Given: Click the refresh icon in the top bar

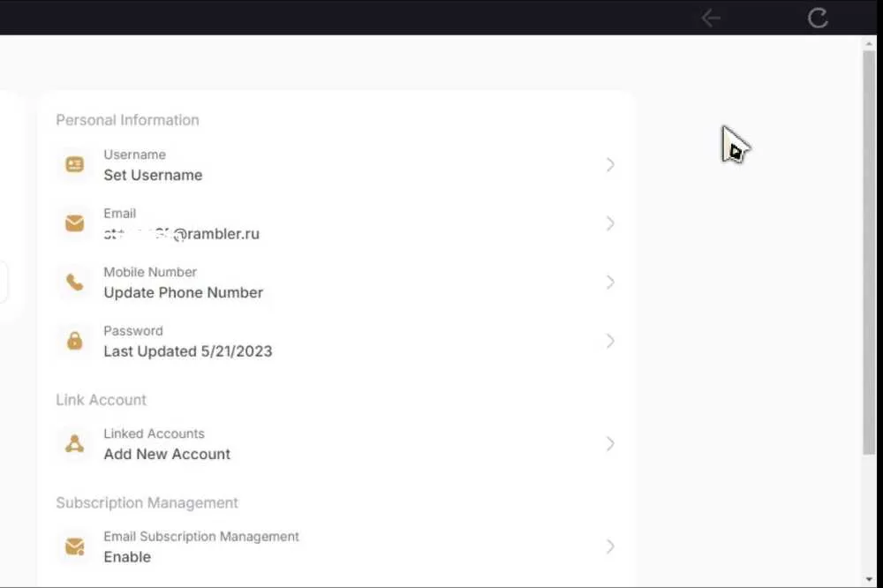Looking at the screenshot, I should click(818, 18).
